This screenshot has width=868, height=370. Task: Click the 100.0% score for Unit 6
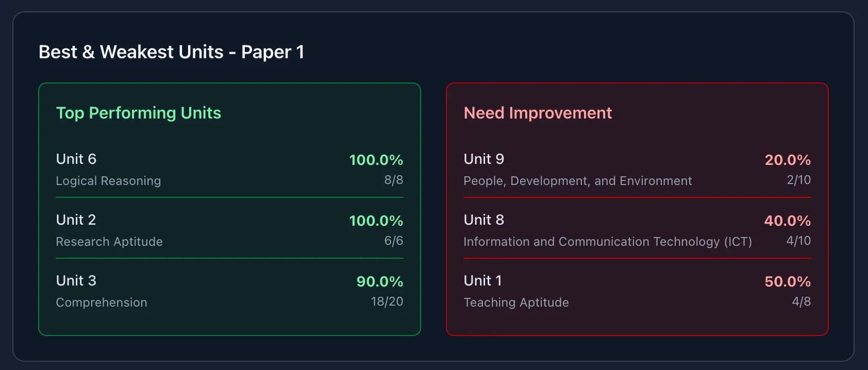point(376,160)
